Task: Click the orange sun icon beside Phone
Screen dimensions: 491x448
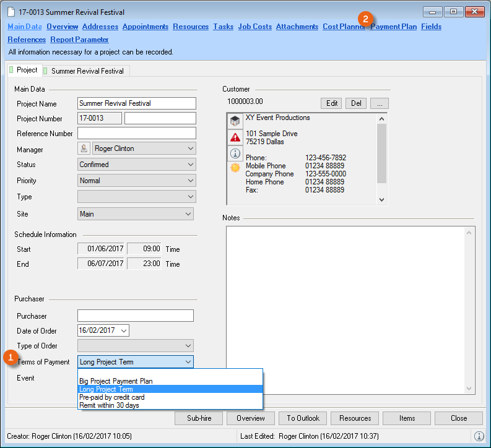Action: [x=235, y=168]
